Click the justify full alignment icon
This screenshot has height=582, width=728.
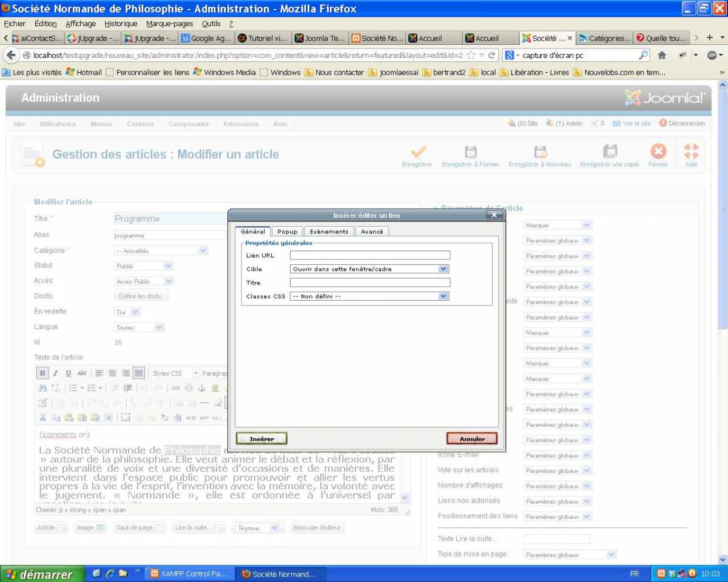tap(139, 373)
